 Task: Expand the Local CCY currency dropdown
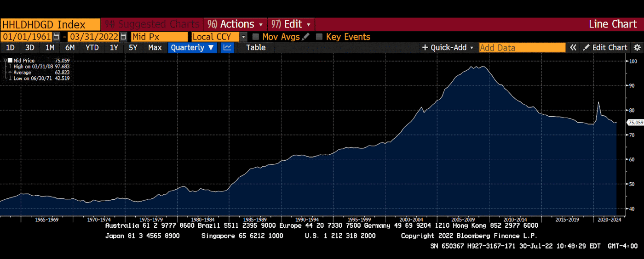click(x=220, y=37)
